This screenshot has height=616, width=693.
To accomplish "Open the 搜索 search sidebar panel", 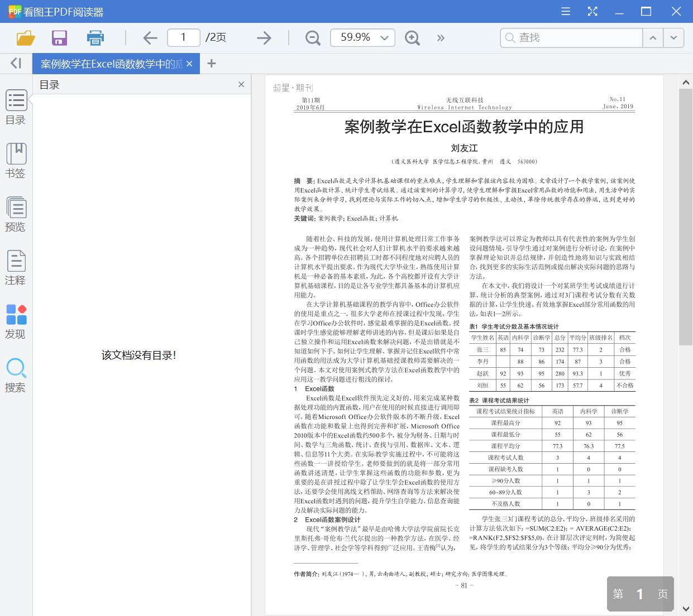I will tap(16, 376).
